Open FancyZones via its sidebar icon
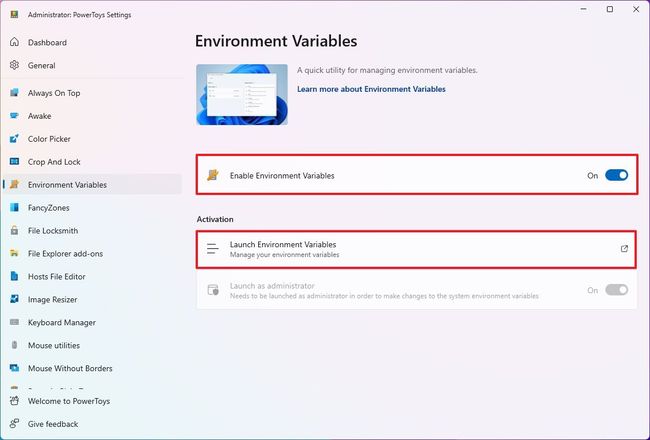 click(15, 207)
